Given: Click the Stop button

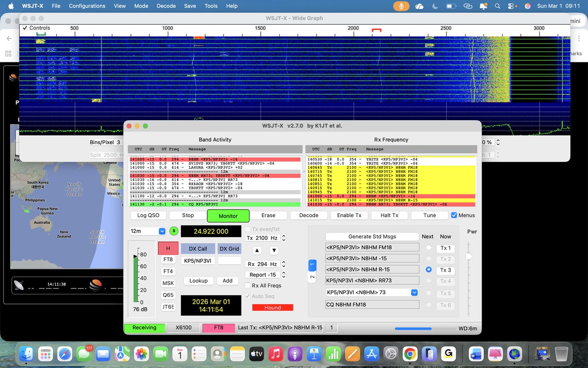Looking at the screenshot, I should [188, 215].
